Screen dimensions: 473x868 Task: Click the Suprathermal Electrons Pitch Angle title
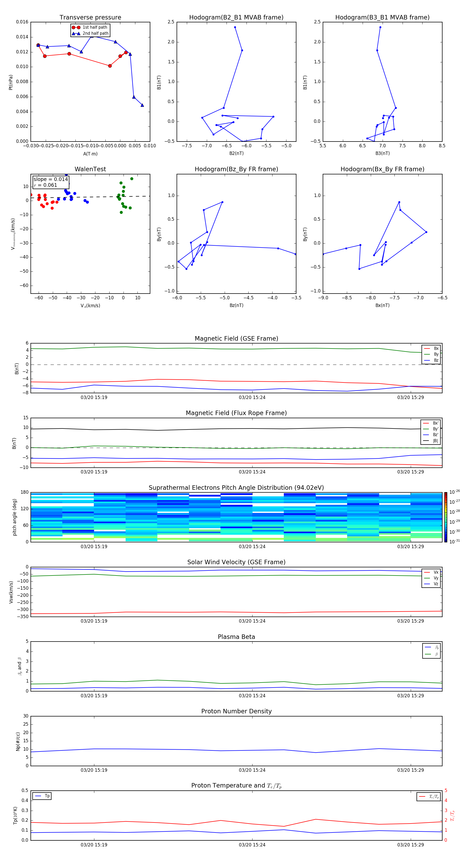pos(236,488)
